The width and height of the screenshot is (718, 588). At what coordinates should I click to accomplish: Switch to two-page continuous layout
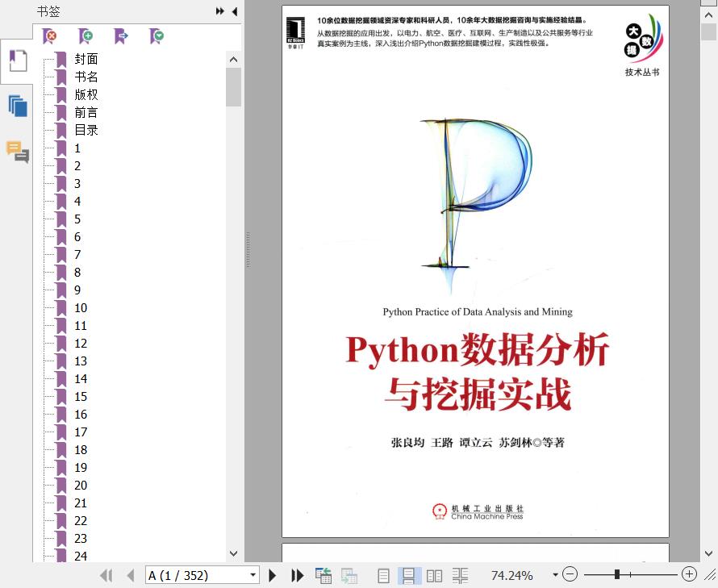pos(460,575)
